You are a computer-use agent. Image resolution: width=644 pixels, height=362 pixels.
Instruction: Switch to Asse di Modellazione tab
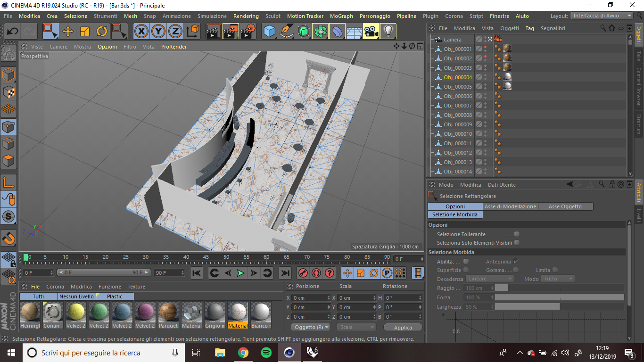(x=510, y=206)
